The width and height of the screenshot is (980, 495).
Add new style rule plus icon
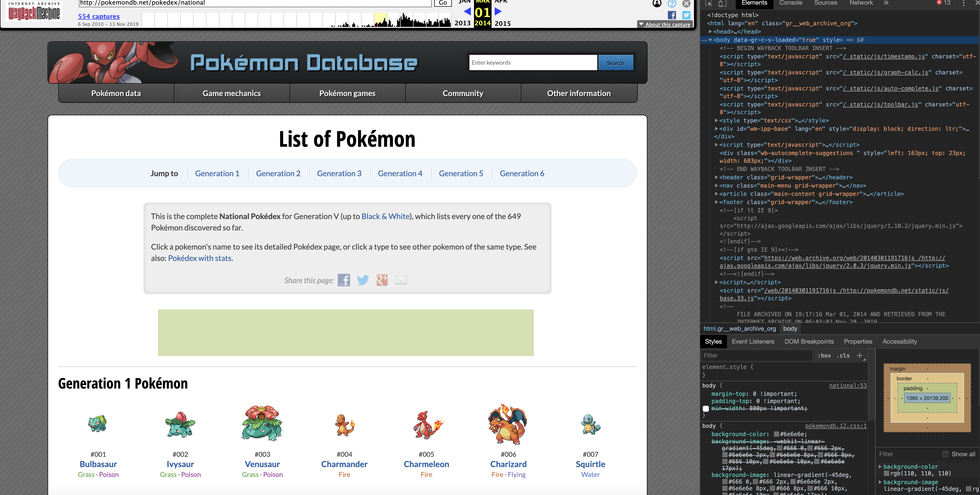[859, 355]
